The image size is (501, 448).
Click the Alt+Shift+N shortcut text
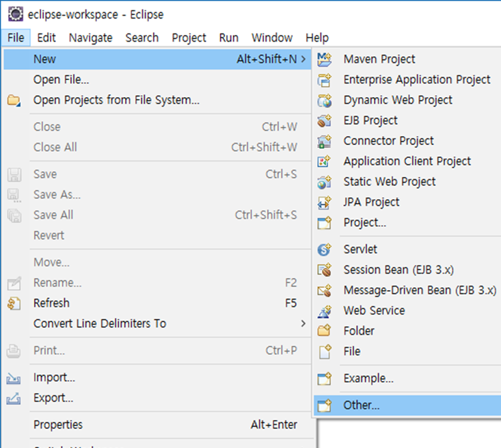tap(267, 59)
